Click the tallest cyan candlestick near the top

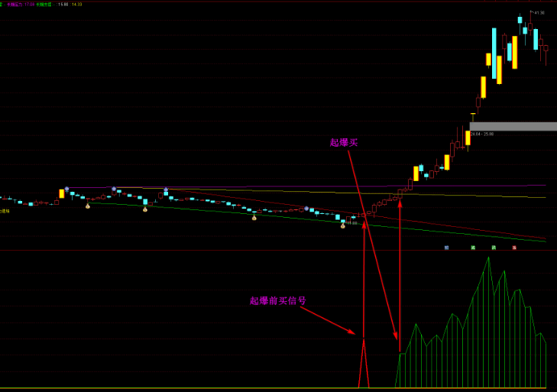(x=494, y=53)
